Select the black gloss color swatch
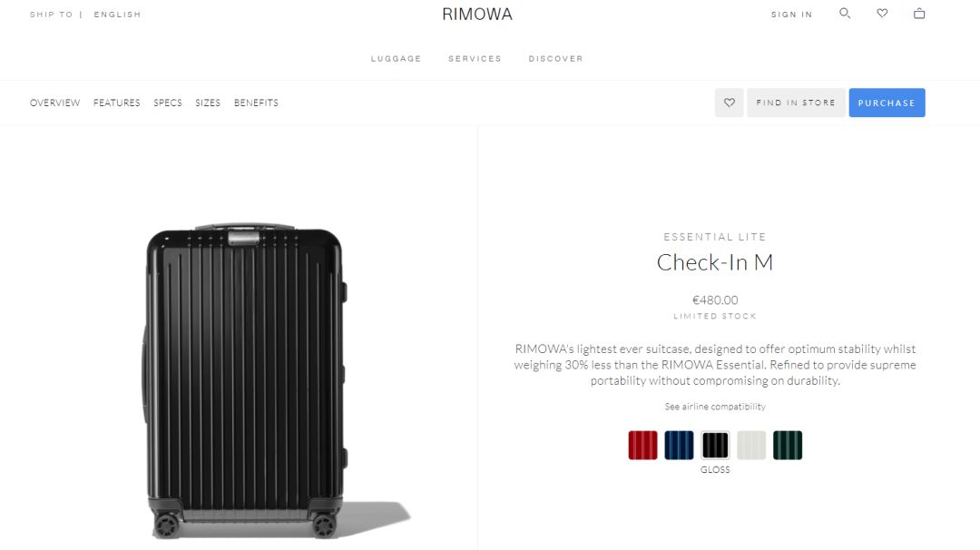980x550 pixels. pyautogui.click(x=715, y=445)
